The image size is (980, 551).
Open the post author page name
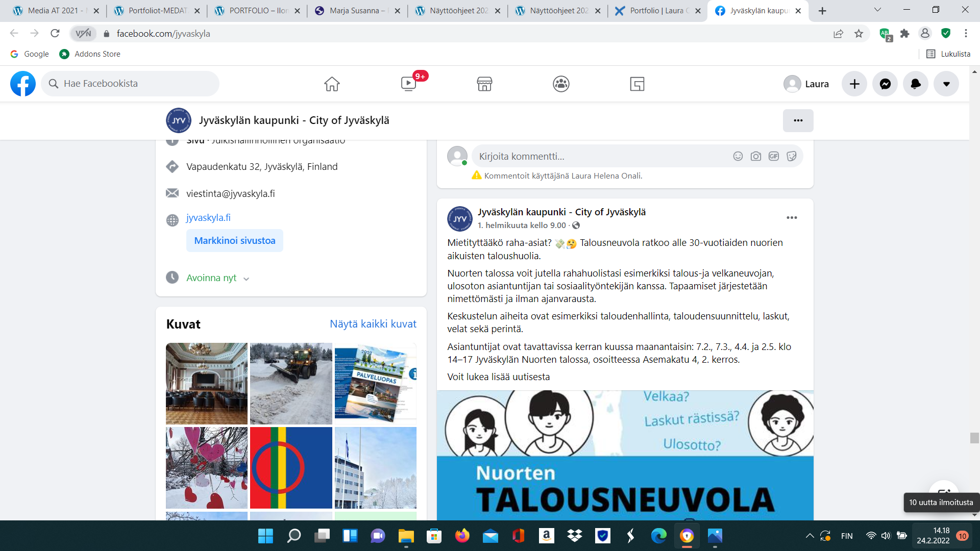point(561,212)
